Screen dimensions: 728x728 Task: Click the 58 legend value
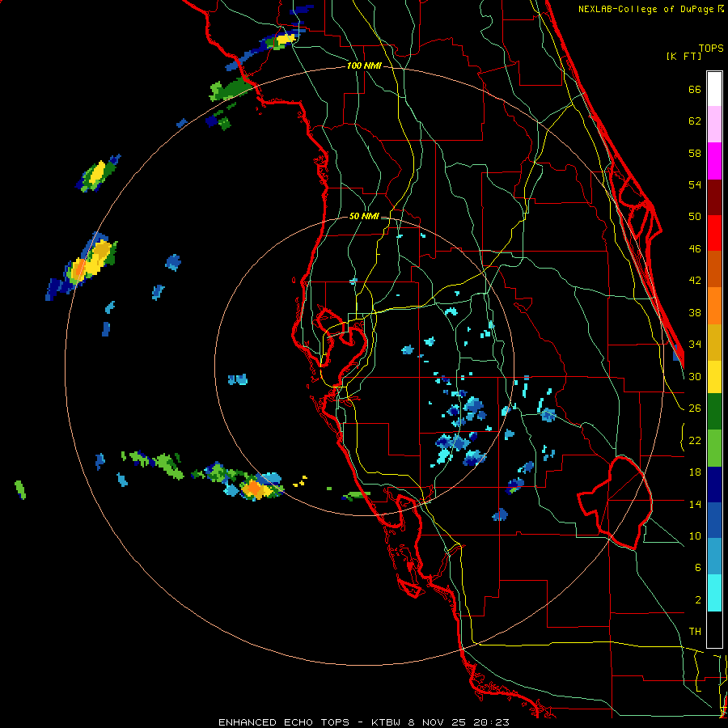[695, 153]
